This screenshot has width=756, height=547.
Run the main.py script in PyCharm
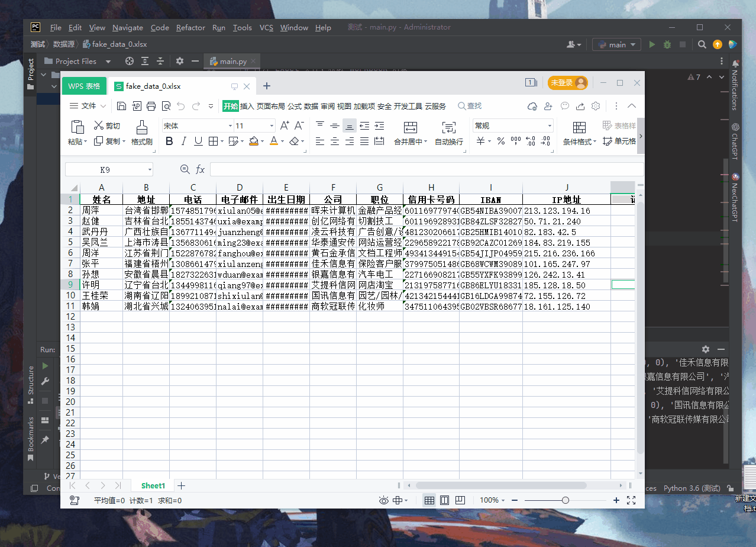651,44
